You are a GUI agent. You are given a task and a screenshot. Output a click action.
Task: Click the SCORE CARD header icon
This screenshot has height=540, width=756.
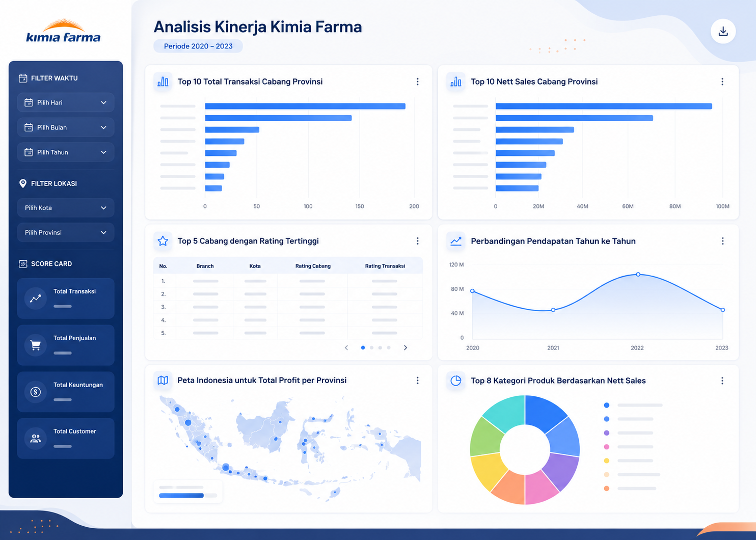click(23, 264)
